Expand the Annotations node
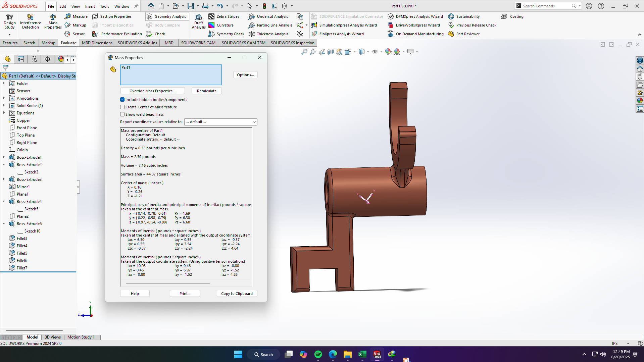Image resolution: width=644 pixels, height=362 pixels. click(4, 98)
